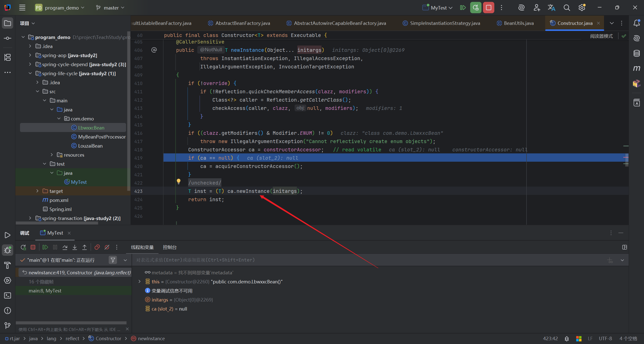This screenshot has height=344, width=644.
Task: Select the main:8, MyTest stack frame
Action: (x=45, y=291)
